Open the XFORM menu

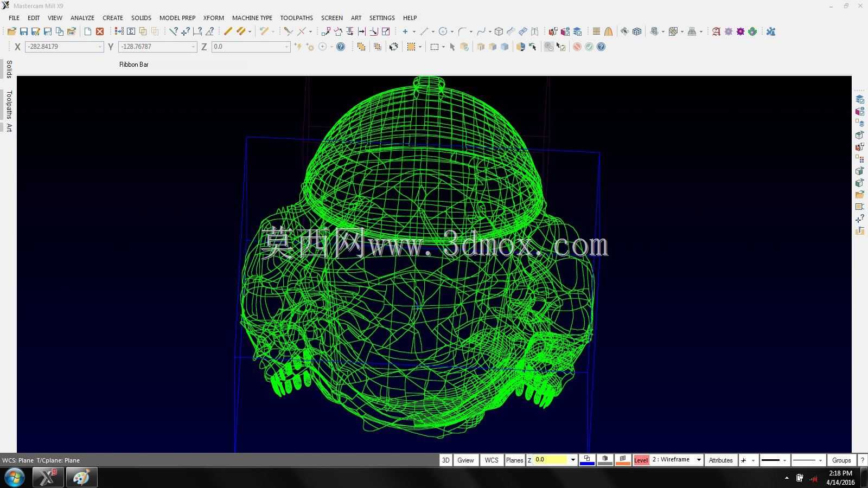click(214, 18)
